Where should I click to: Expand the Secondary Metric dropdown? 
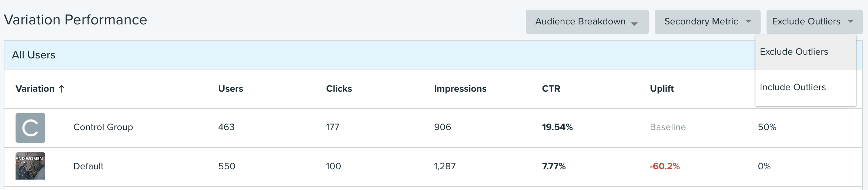click(708, 22)
